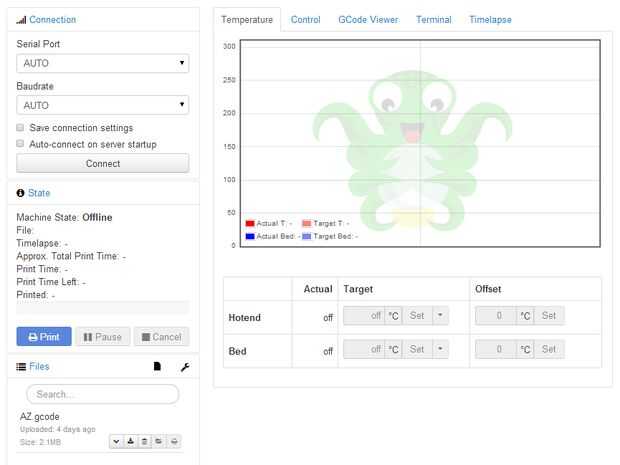620x465 pixels.
Task: Click the pink Target T legend swatch
Action: click(307, 224)
